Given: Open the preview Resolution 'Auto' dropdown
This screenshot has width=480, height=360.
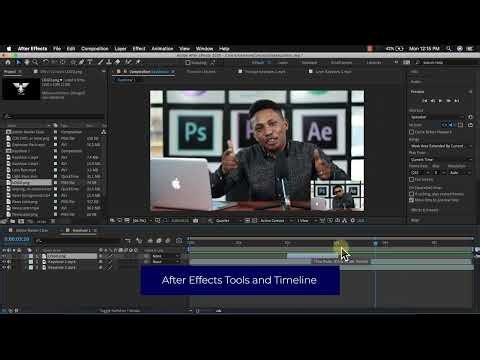Looking at the screenshot, I should [460, 173].
